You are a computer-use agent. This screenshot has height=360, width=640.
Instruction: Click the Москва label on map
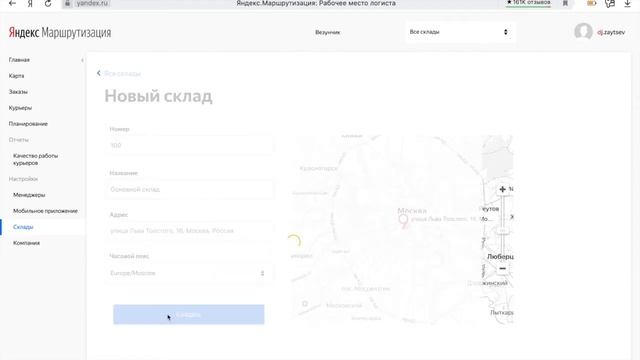(412, 211)
